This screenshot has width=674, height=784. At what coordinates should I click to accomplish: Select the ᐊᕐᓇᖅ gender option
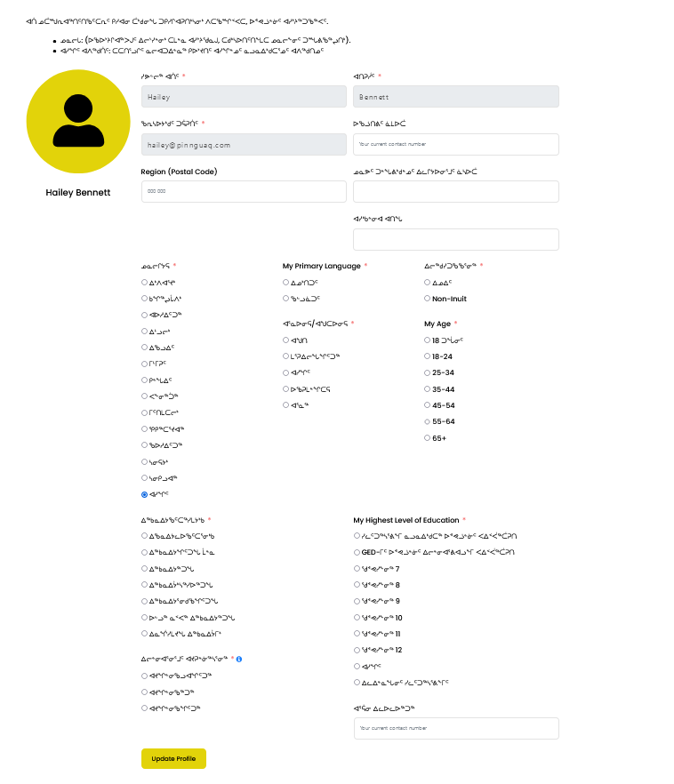coord(286,405)
